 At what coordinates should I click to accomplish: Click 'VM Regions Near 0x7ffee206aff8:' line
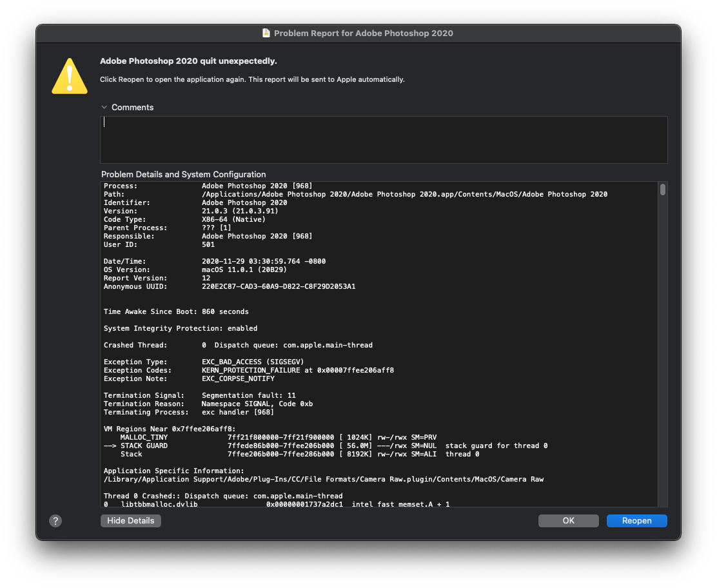coord(170,429)
